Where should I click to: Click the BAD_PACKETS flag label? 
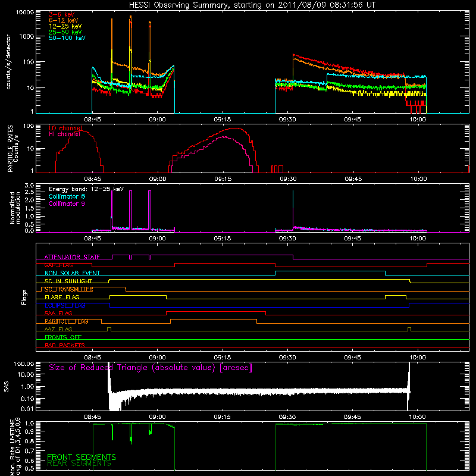(65, 345)
